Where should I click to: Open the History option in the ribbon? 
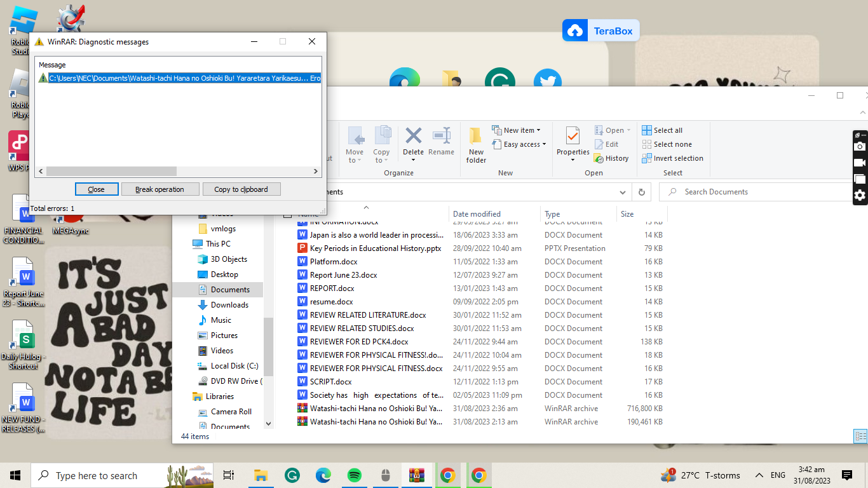(611, 158)
